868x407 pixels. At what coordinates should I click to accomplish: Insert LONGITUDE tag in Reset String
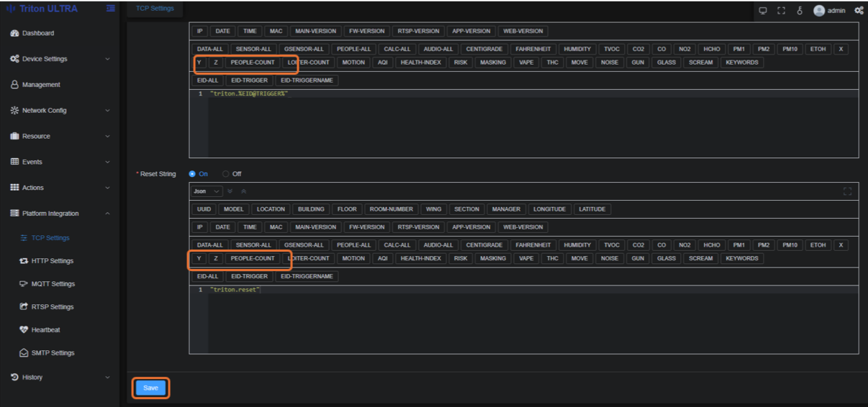550,209
